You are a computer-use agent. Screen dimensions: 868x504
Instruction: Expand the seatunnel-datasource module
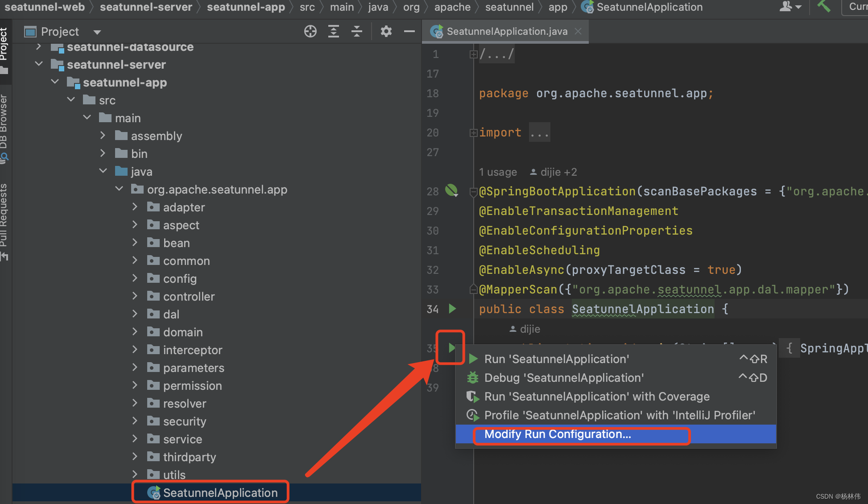coord(38,47)
